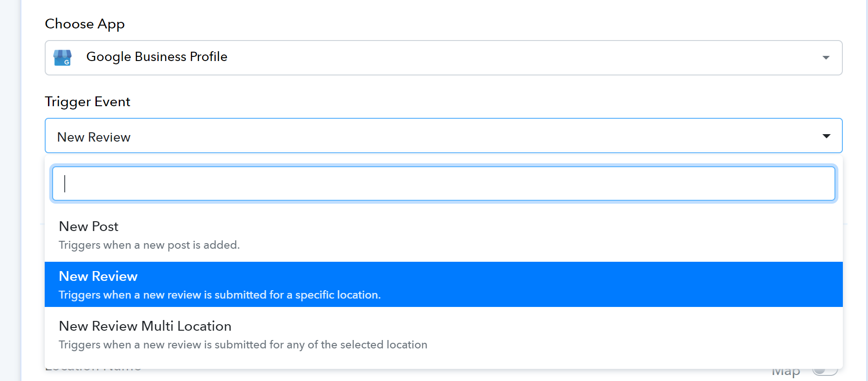The height and width of the screenshot is (381, 868).
Task: Click the Choose App heading
Action: (85, 24)
